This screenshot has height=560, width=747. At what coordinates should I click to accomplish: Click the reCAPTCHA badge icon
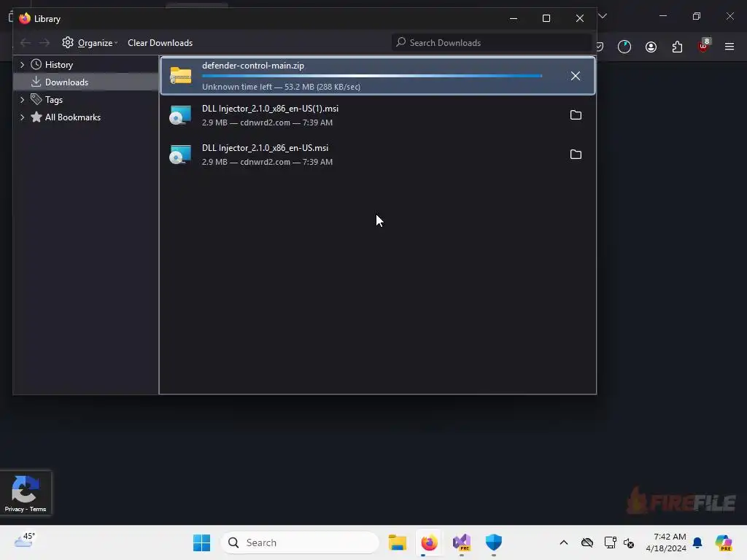click(25, 489)
